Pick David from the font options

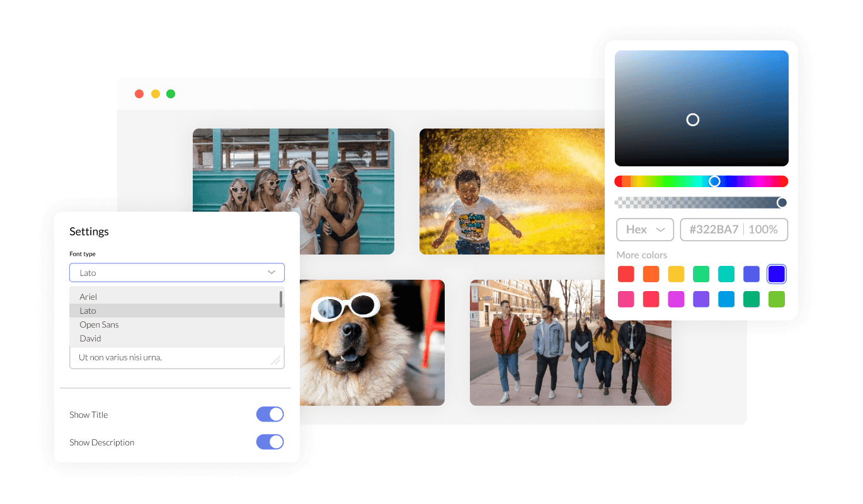pyautogui.click(x=90, y=338)
